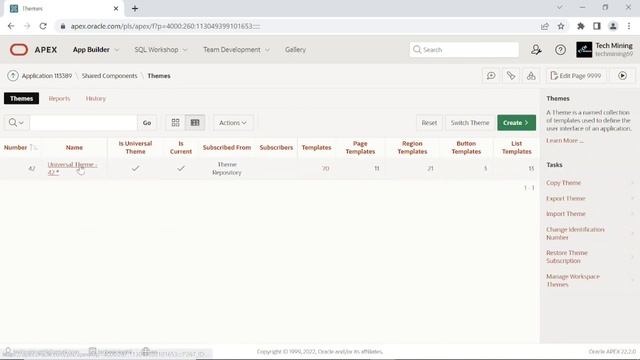The width and height of the screenshot is (640, 360).
Task: Switch to the Reports tab
Action: (59, 98)
